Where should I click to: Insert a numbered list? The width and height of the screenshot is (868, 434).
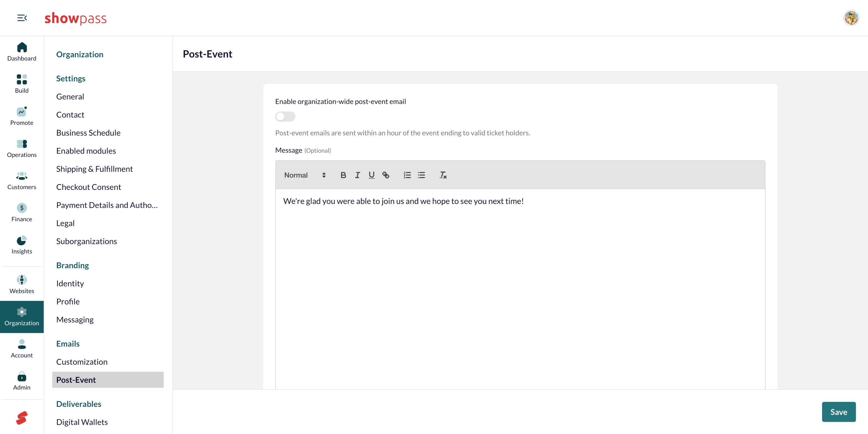point(407,175)
